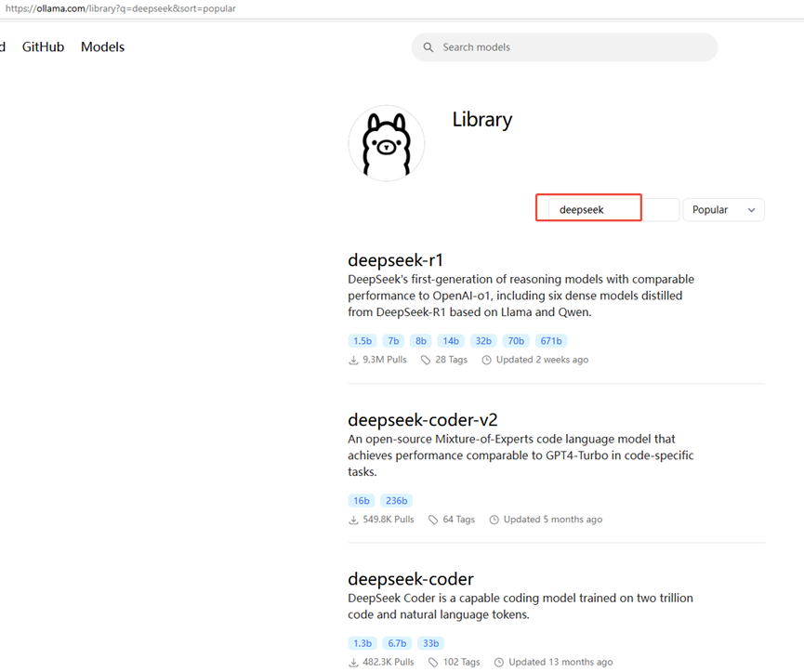Click the Updated 5 months ago text
Screen dimensions: 804x672
(553, 520)
